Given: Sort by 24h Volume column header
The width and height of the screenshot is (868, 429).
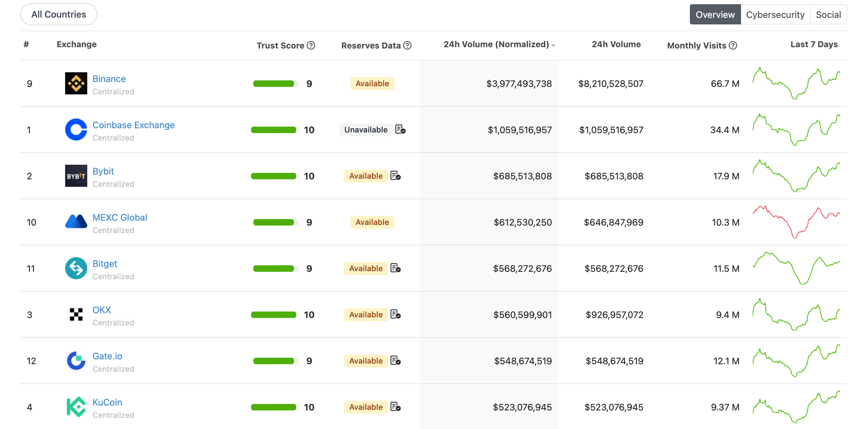Looking at the screenshot, I should (x=616, y=45).
